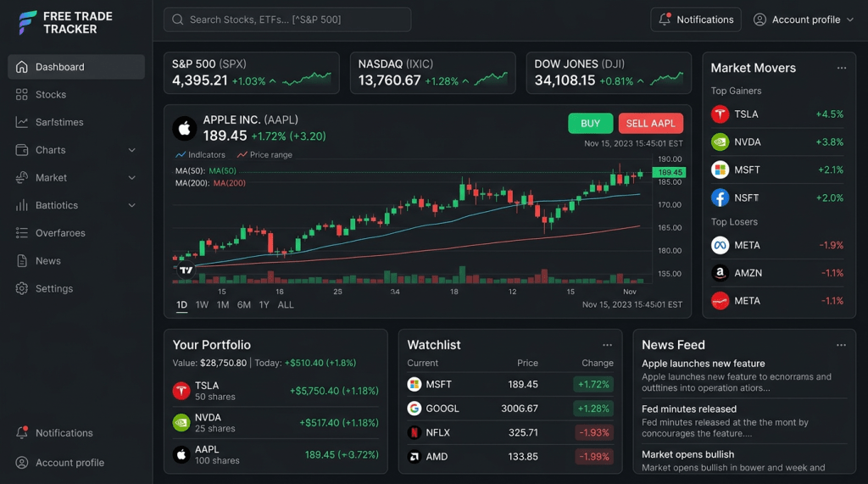Toggle the Indicators chart option
Screen dimensions: 868x484
pos(200,155)
